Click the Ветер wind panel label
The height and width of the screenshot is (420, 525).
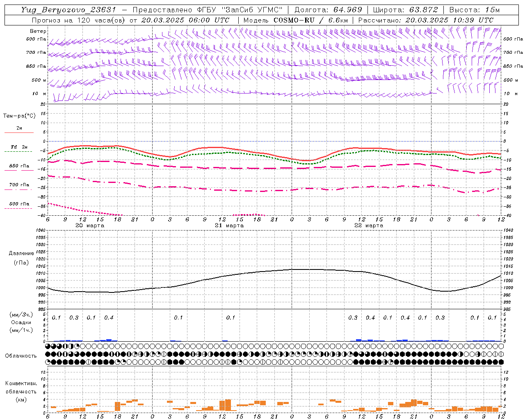point(38,31)
